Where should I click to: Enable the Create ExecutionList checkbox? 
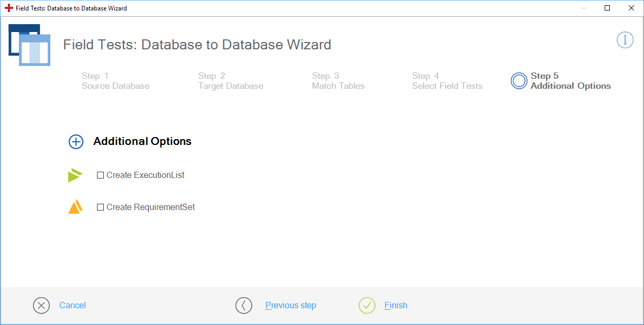tap(101, 175)
